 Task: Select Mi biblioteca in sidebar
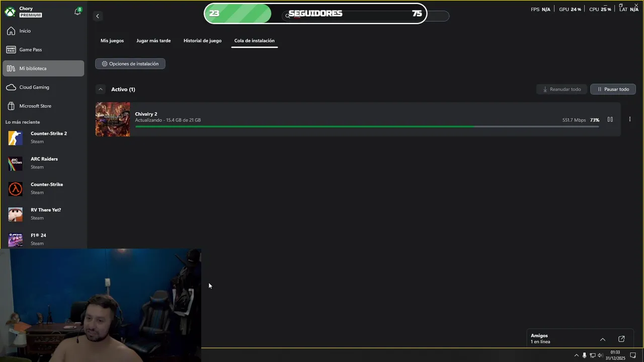click(x=43, y=68)
